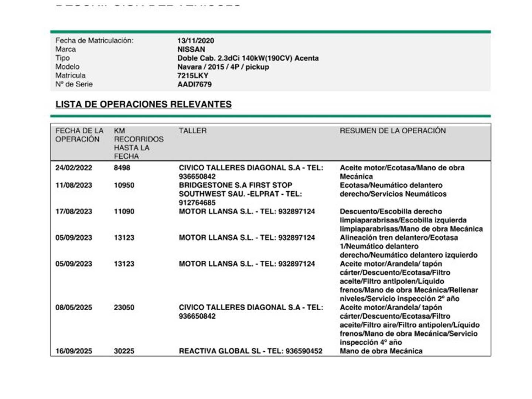Click the NISSAN brand value
532x399 pixels.
coord(191,50)
